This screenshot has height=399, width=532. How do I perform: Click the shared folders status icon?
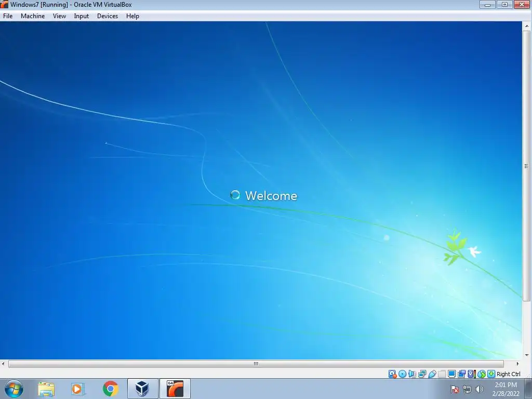pos(442,374)
